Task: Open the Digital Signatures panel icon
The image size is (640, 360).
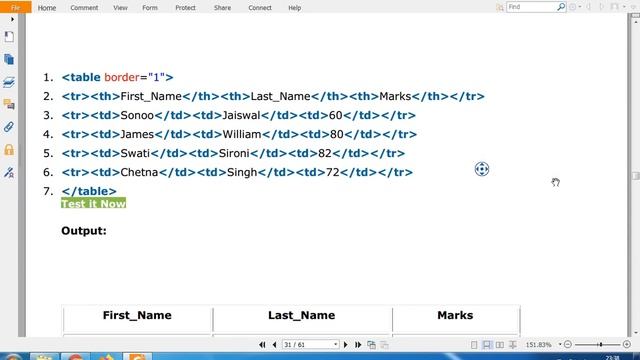Action: point(9,172)
